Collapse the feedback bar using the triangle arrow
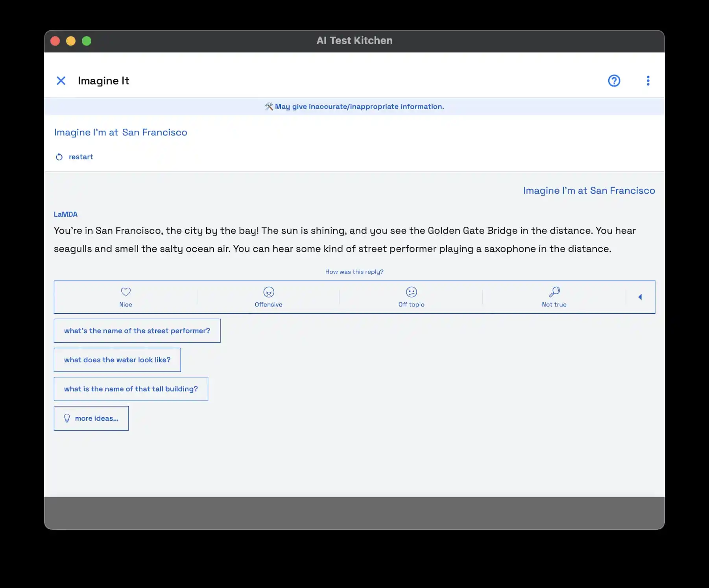 click(640, 297)
